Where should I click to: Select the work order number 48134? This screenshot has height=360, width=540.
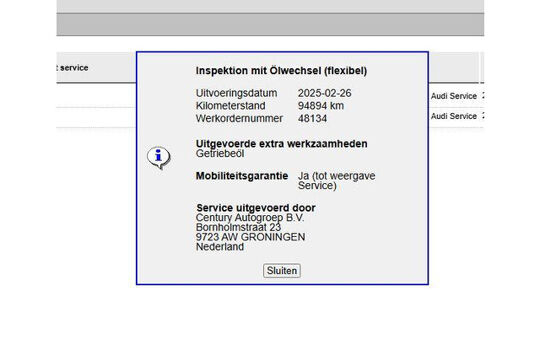pos(312,119)
